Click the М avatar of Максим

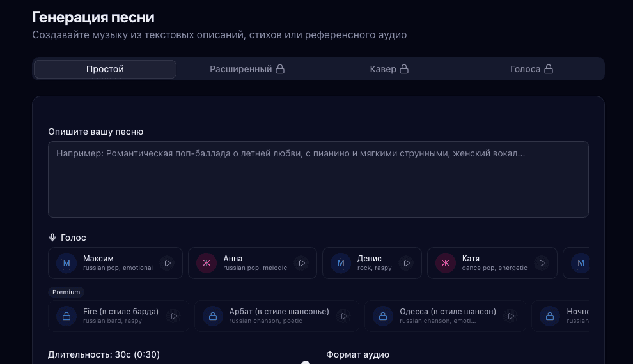[x=66, y=263]
